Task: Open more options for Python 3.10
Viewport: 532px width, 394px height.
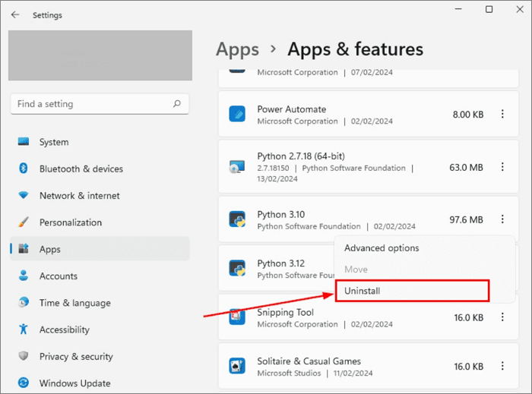Action: click(x=502, y=220)
